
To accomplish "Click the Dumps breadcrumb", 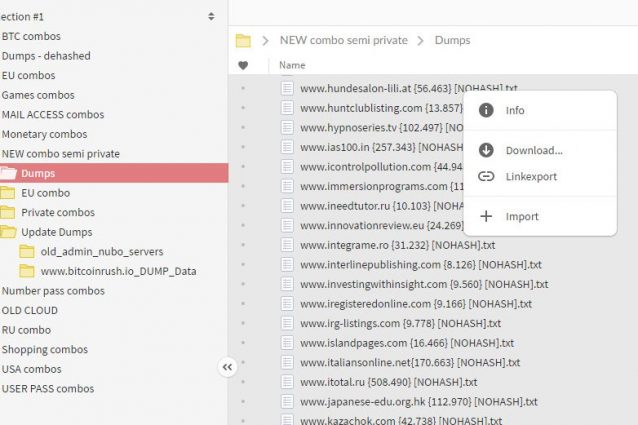I will pos(452,40).
